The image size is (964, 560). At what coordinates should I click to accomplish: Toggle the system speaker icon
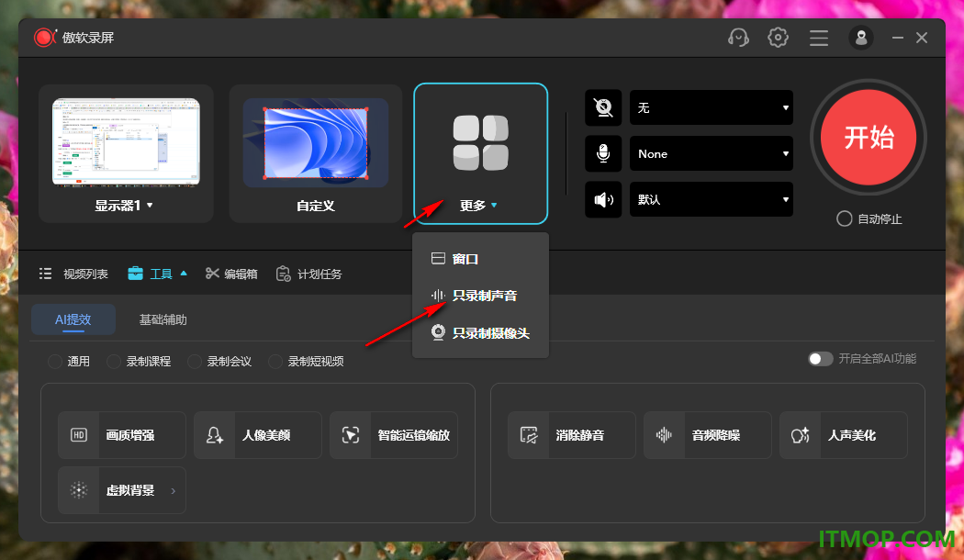[603, 199]
